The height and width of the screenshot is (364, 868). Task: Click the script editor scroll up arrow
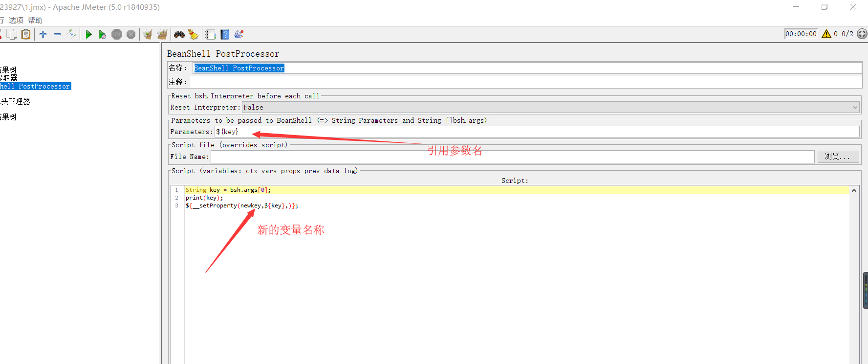click(x=854, y=191)
